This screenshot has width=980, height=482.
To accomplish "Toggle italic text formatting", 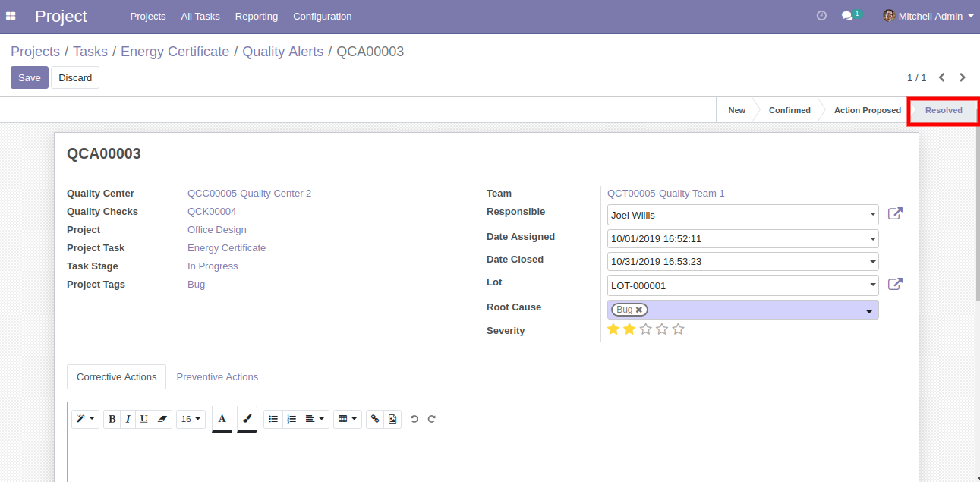I will pos(128,419).
